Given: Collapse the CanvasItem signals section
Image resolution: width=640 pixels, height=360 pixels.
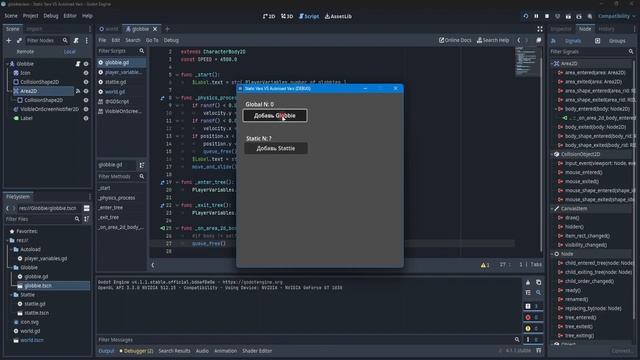Looking at the screenshot, I should (x=552, y=209).
